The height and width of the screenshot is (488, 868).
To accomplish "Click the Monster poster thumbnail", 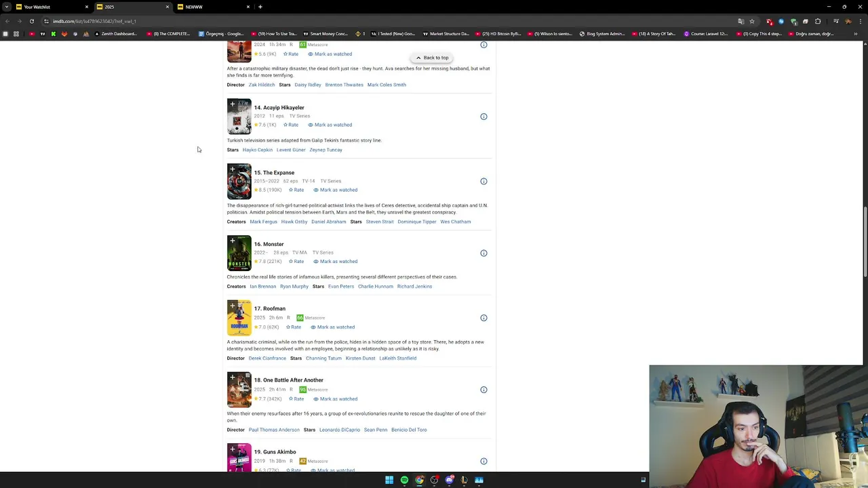I will (239, 253).
